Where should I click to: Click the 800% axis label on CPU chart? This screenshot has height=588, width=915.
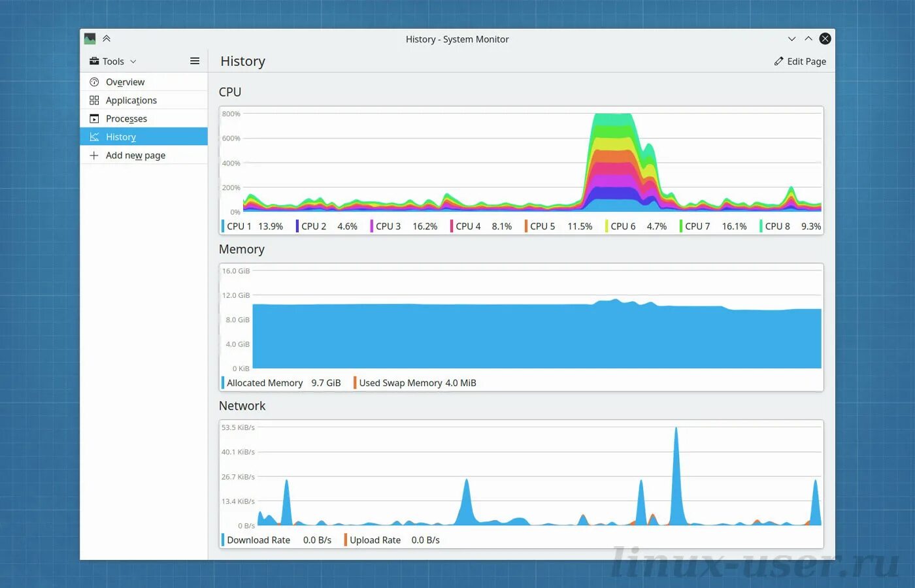click(231, 114)
